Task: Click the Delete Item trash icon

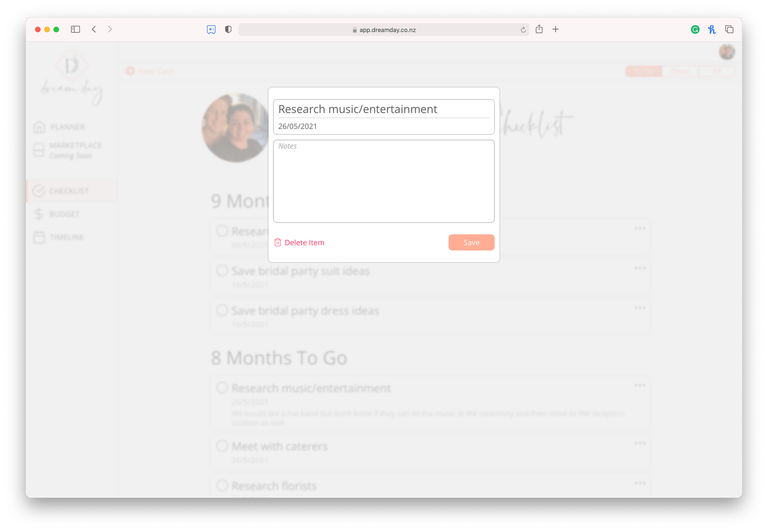Action: click(278, 242)
